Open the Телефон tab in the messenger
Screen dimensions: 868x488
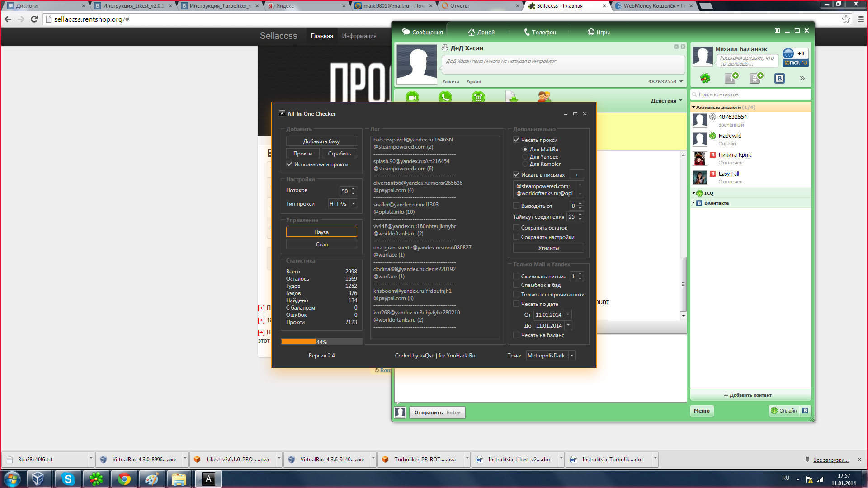point(540,32)
